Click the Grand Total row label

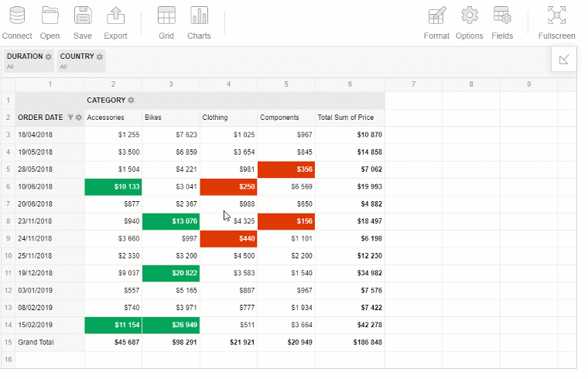(x=50, y=343)
